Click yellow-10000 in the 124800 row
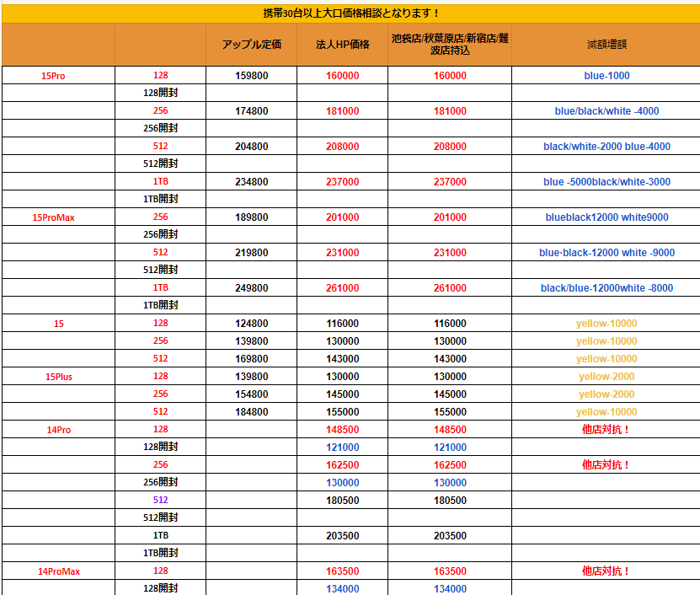This screenshot has width=700, height=595. coord(606,324)
